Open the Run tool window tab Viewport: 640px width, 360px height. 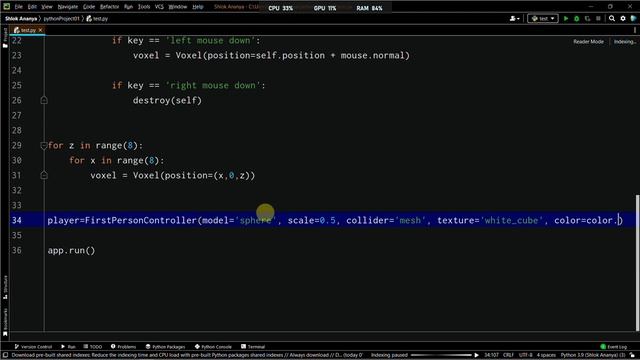[68, 347]
